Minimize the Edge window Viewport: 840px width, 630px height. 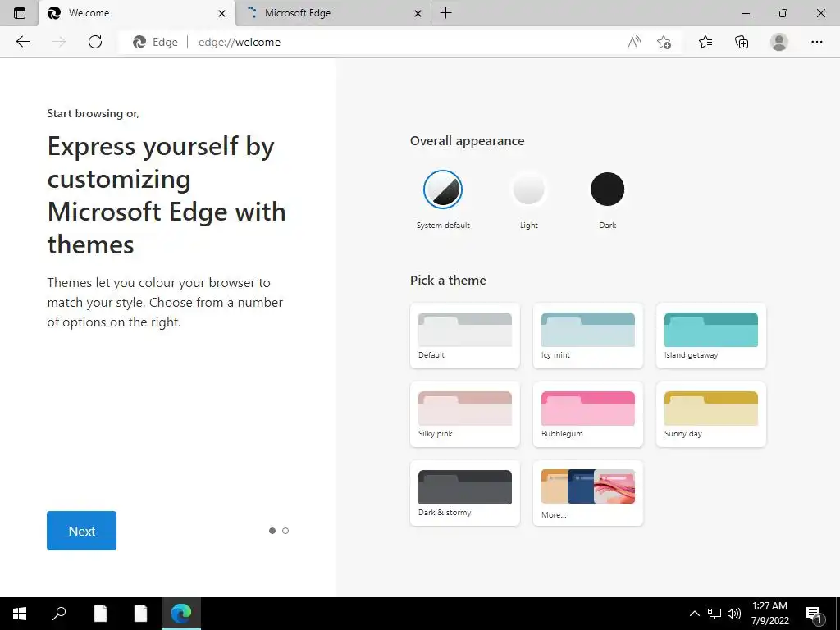(x=745, y=13)
